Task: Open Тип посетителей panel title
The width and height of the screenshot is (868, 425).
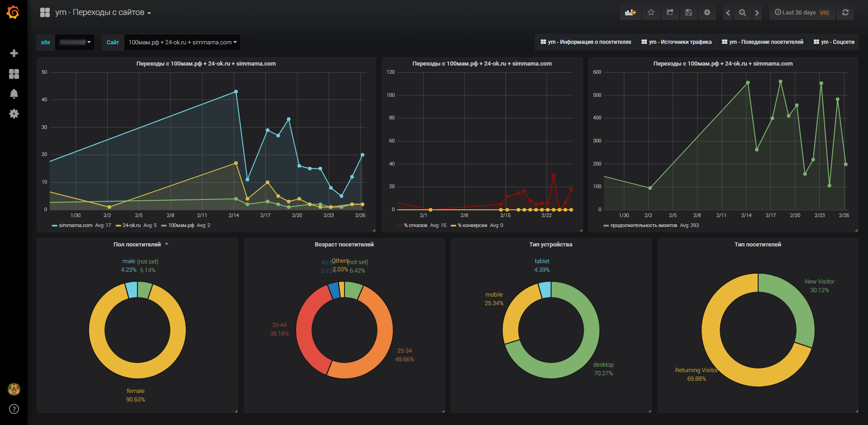Action: pyautogui.click(x=758, y=245)
